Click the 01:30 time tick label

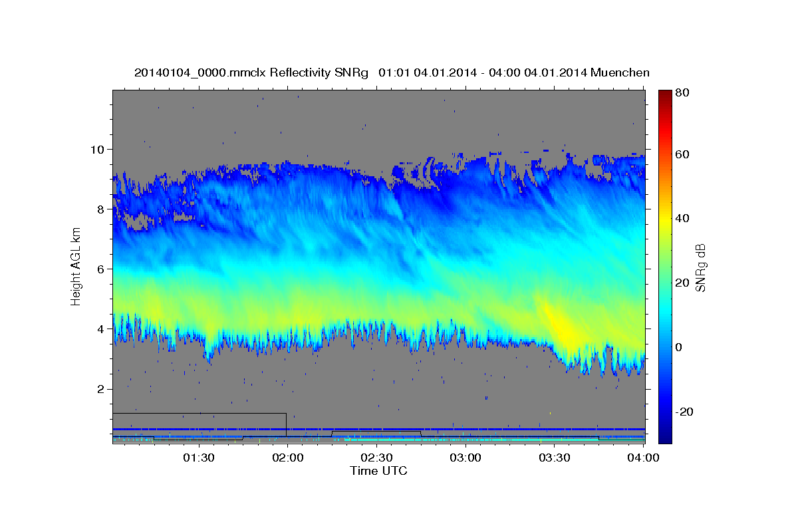coord(199,458)
